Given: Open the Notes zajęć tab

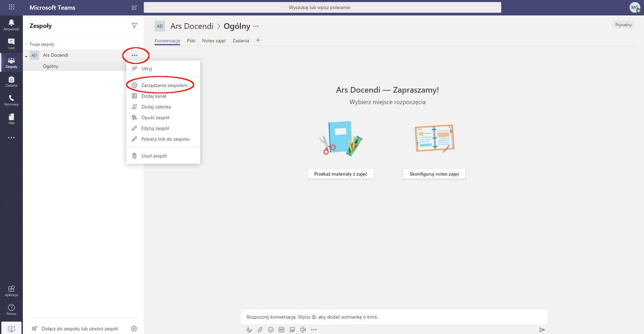Looking at the screenshot, I should coord(214,41).
